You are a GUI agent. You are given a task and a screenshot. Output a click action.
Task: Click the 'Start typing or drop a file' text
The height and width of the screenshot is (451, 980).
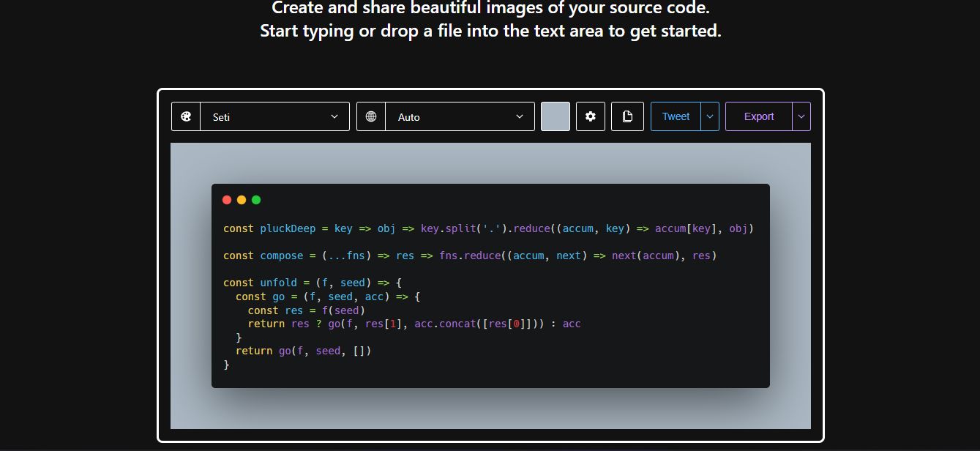[490, 31]
